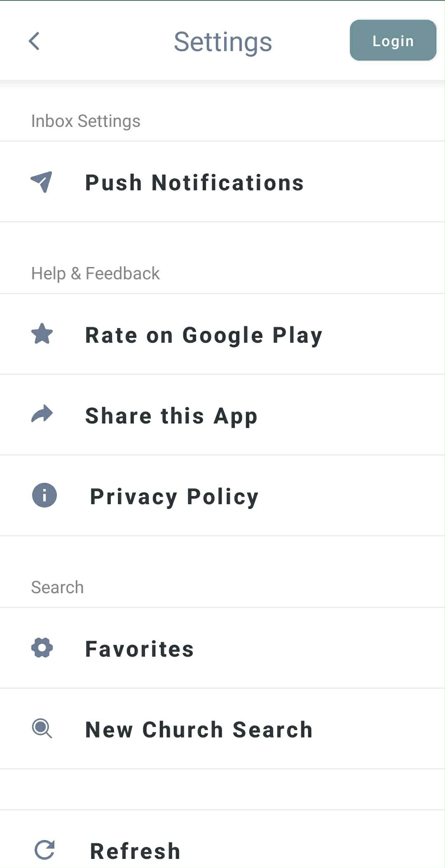The width and height of the screenshot is (445, 868).
Task: Tap the share arrow icon
Action: [x=42, y=414]
